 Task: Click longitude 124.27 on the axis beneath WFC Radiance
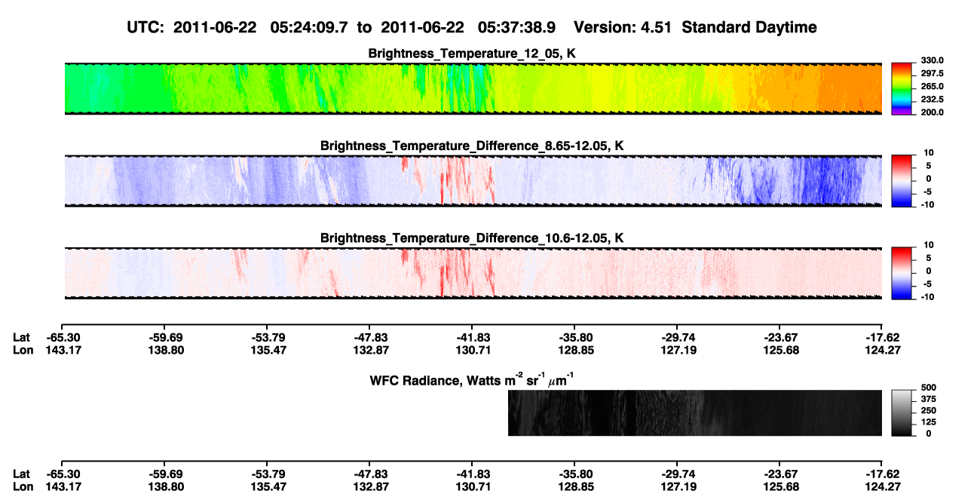[883, 486]
